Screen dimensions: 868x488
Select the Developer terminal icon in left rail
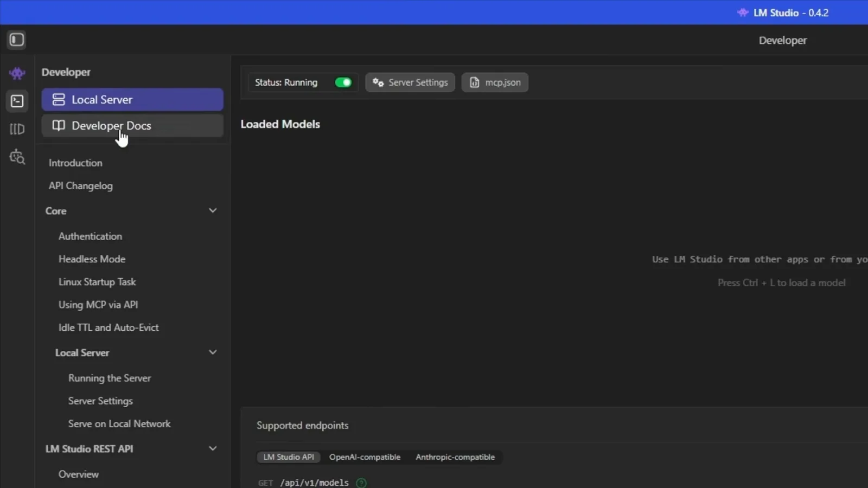(17, 101)
